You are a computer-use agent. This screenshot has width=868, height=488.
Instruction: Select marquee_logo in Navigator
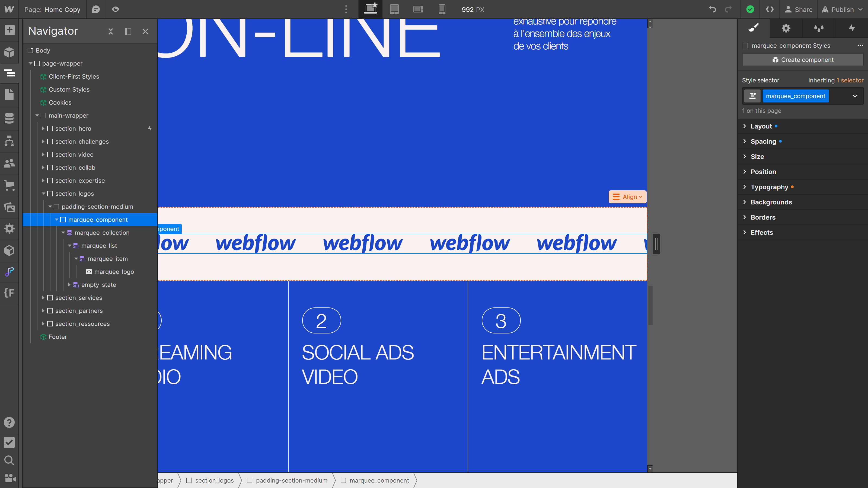(x=114, y=272)
